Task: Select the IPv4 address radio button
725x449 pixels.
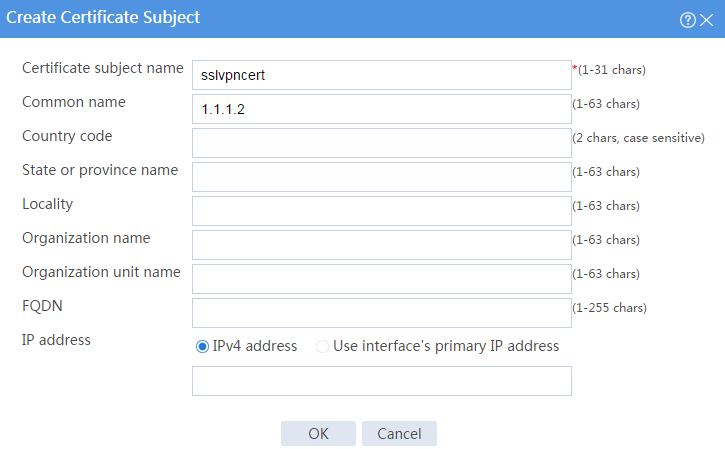Action: tap(202, 346)
